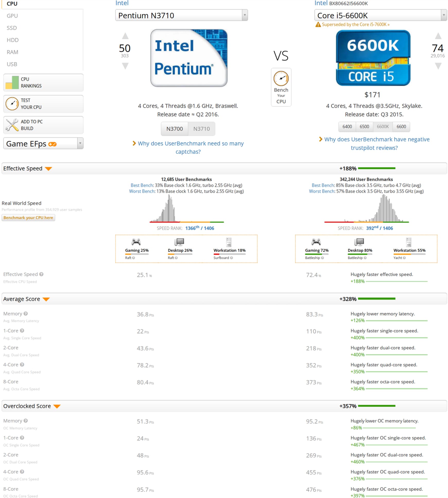The image size is (448, 498).
Task: Click the Overclocked Score +357% green bar
Action: pos(376,406)
